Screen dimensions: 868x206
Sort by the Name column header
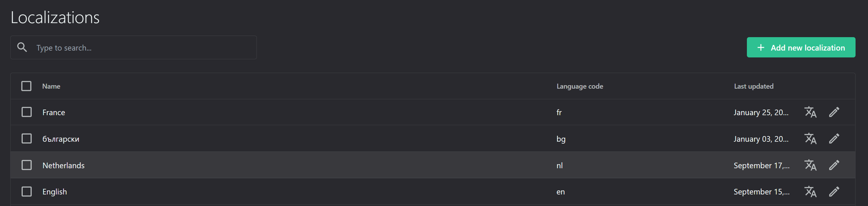pyautogui.click(x=51, y=86)
